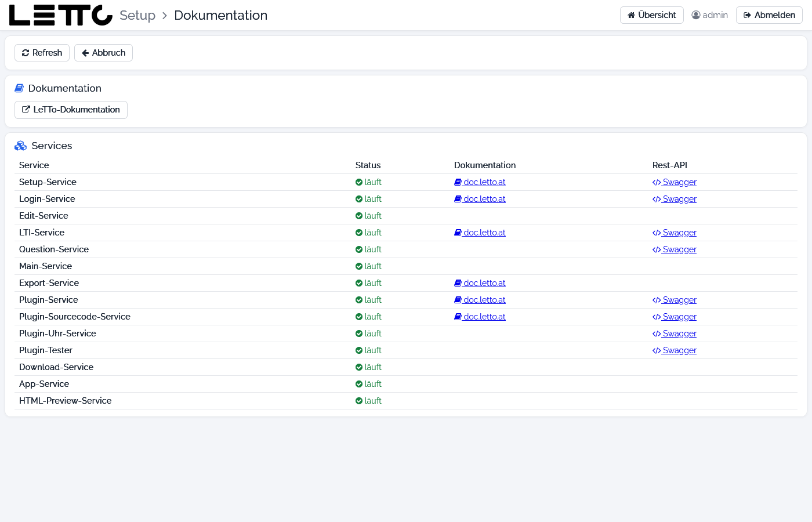
Task: Open the admin user profile
Action: 710,15
